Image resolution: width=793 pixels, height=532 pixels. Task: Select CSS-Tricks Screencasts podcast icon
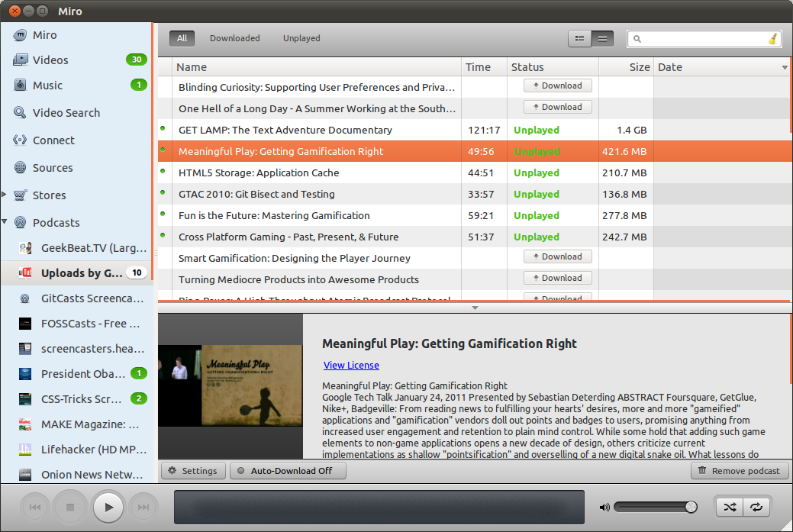pyautogui.click(x=24, y=399)
